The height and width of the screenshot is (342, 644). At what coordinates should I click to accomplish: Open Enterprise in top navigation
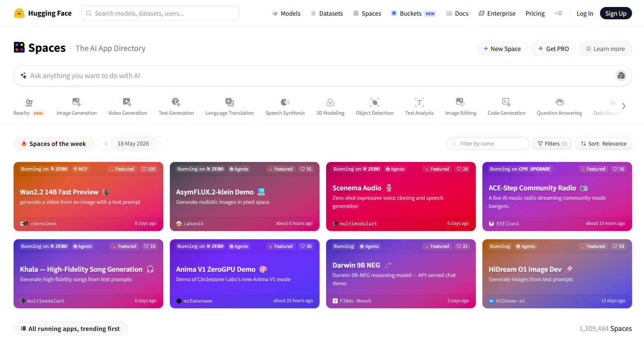tap(497, 14)
